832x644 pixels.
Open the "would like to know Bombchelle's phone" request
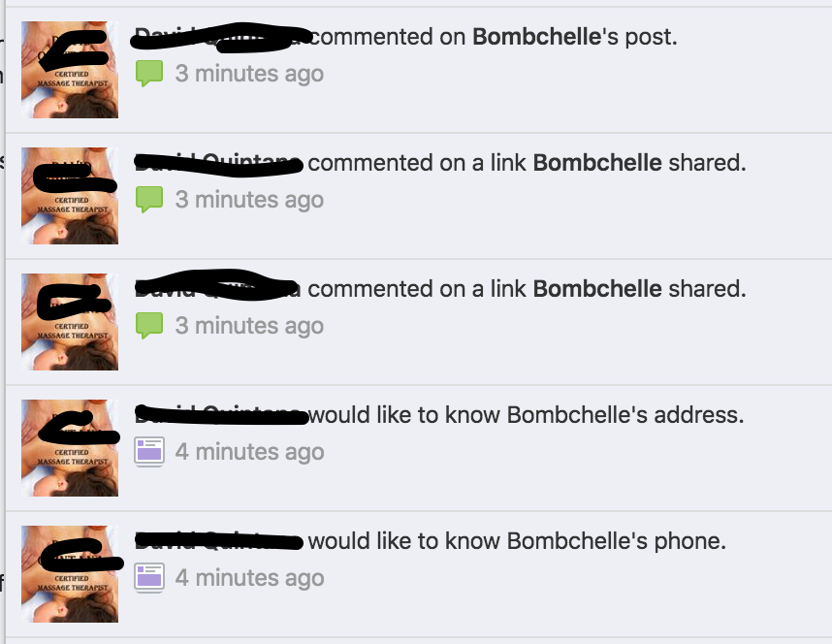point(419,574)
